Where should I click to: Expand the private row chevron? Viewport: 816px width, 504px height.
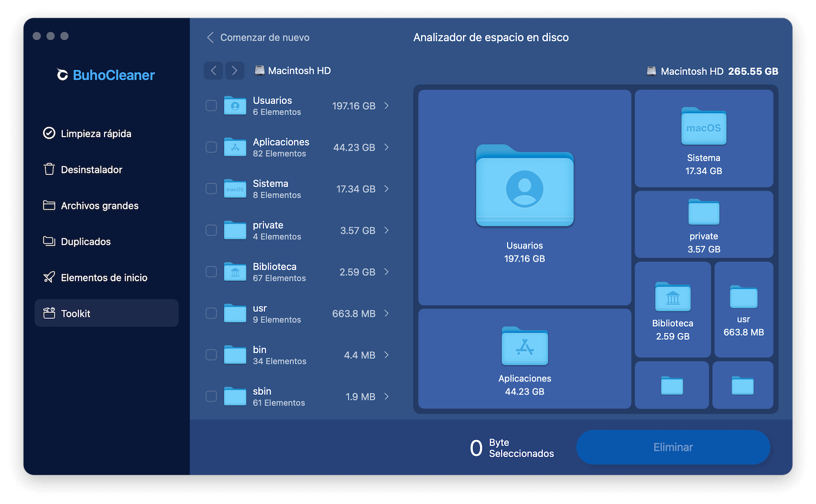tap(387, 230)
